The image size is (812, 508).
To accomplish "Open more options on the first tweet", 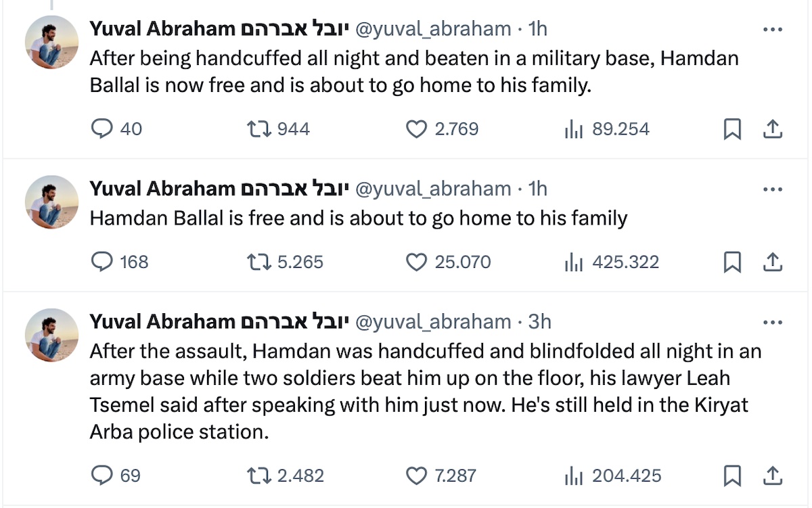I will [772, 29].
